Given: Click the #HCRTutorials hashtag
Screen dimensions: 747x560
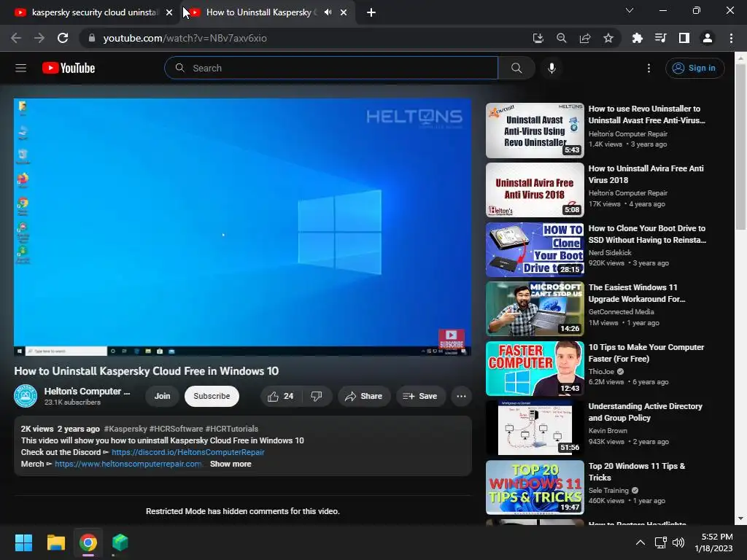Looking at the screenshot, I should 232,429.
